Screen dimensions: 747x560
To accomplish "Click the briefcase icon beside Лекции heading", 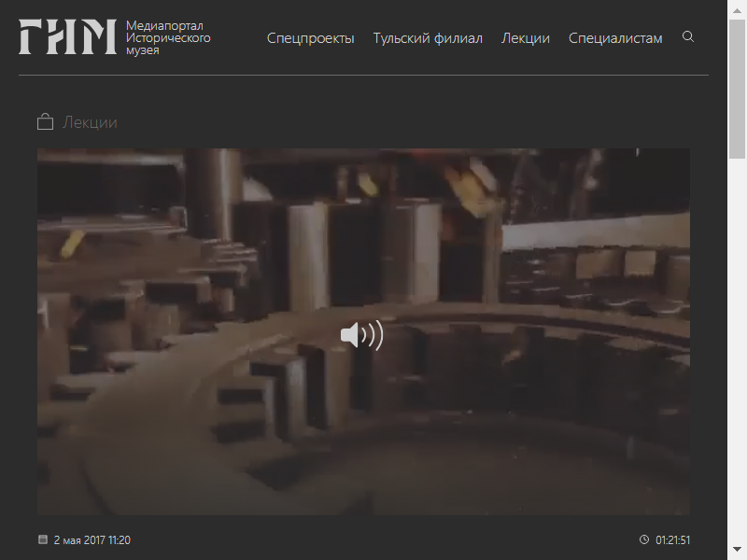I will (44, 122).
